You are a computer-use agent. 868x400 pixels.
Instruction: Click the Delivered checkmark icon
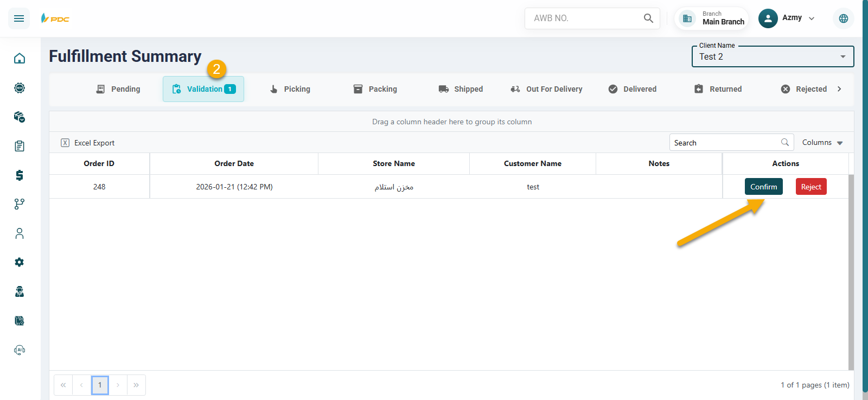click(x=613, y=89)
